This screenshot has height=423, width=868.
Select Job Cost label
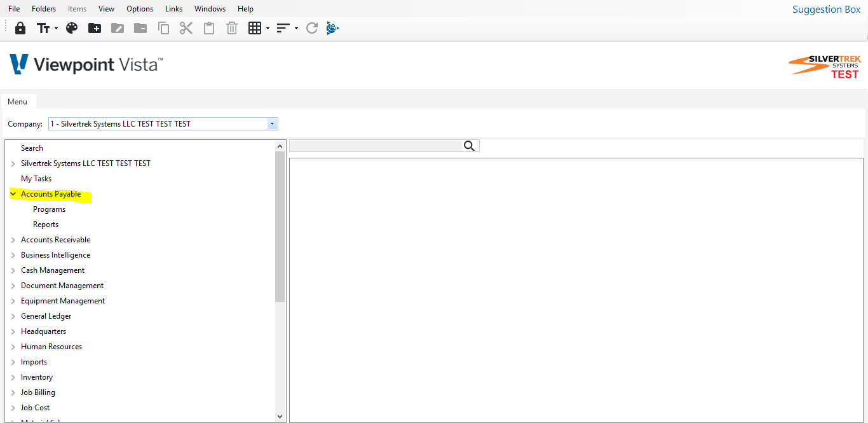tap(35, 408)
